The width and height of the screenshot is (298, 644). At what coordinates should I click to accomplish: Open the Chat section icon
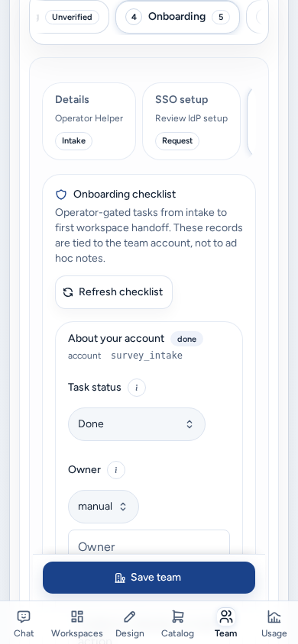24,617
